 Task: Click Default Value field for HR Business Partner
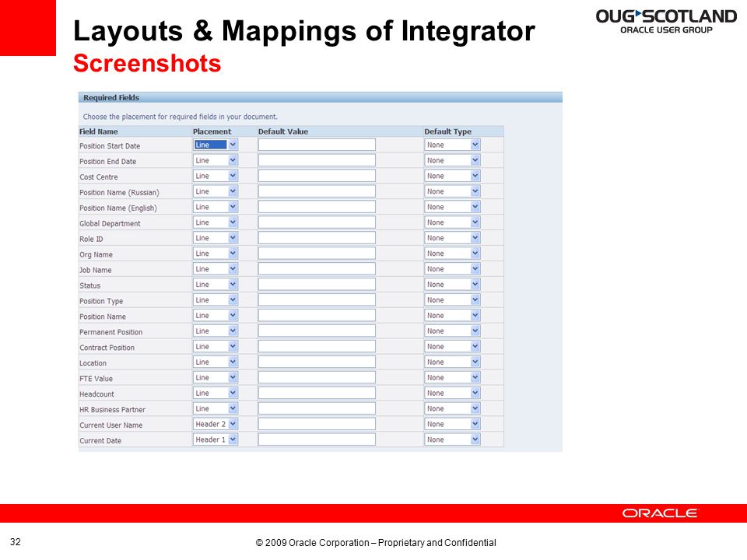click(x=317, y=408)
